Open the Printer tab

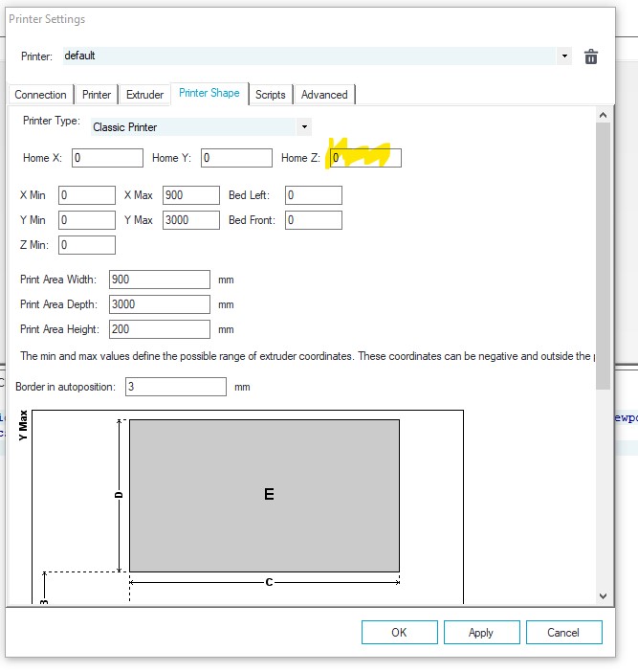point(97,95)
